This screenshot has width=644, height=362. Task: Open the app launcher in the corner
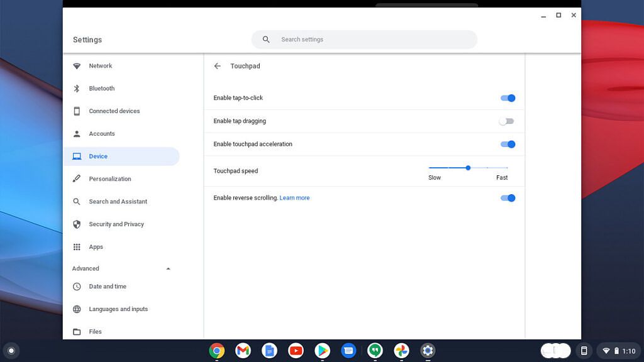click(x=12, y=350)
